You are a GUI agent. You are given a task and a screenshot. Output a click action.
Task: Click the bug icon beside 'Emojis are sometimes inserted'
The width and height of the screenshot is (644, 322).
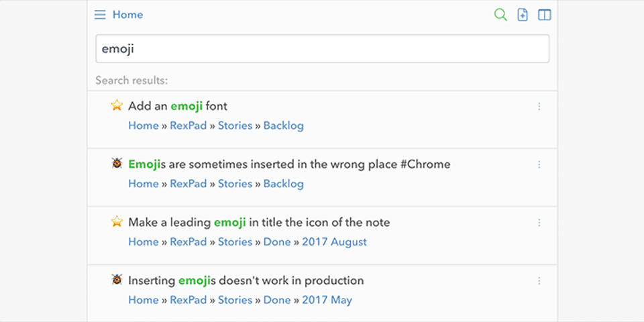tap(117, 163)
